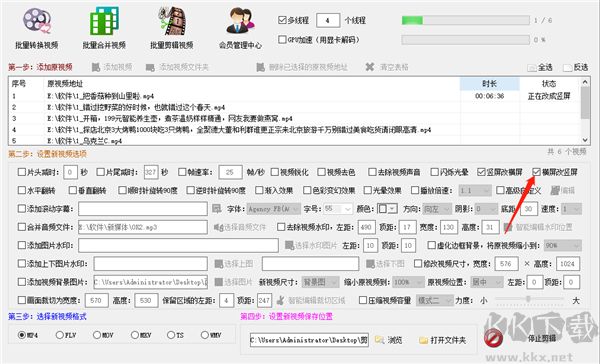Open compression mode 模式二 dropdown

(435, 300)
